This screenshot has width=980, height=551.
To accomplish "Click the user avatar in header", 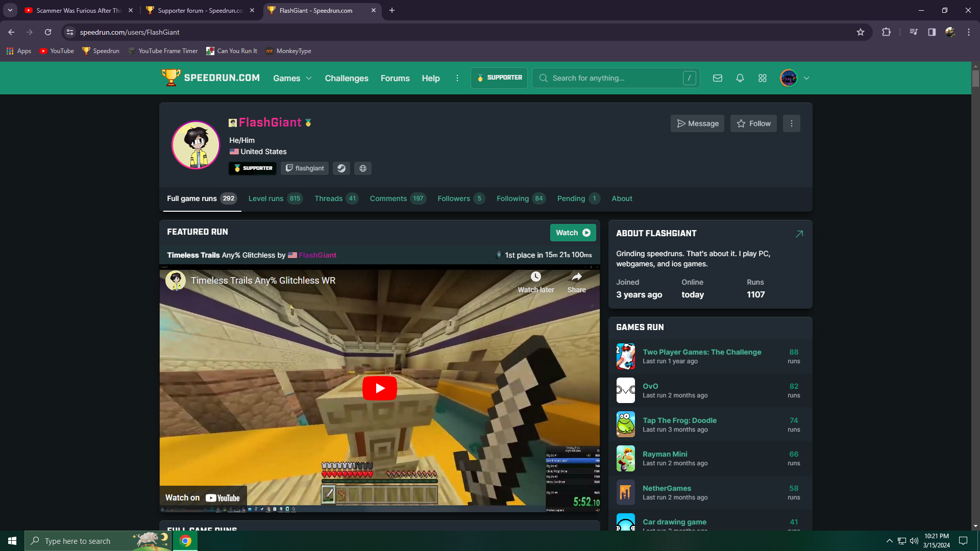I will [x=789, y=78].
